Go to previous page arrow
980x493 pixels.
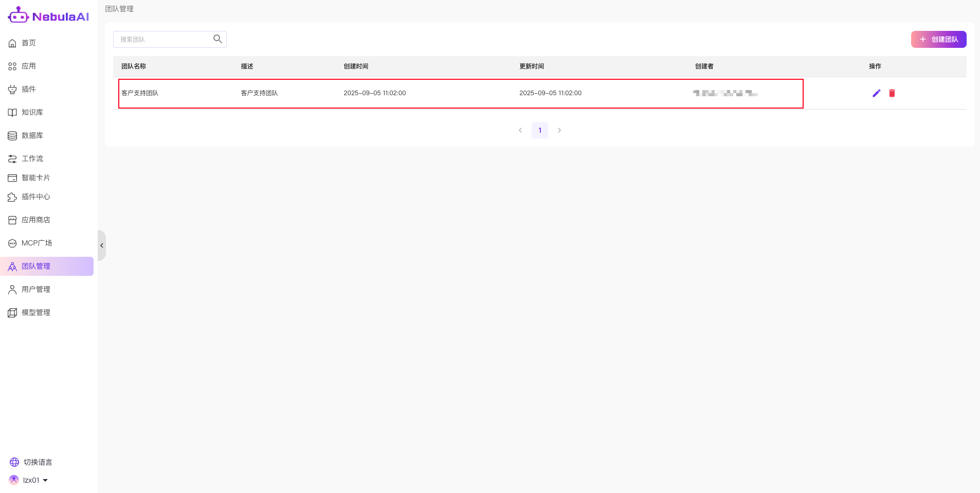coord(520,130)
